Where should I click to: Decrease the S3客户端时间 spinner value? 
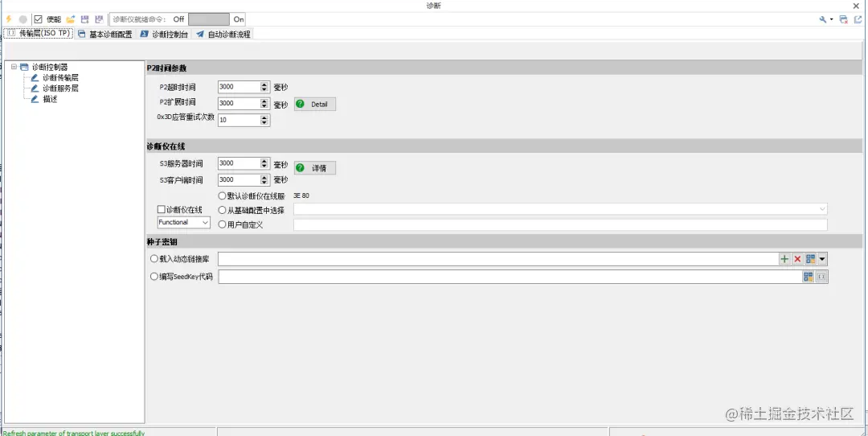tap(264, 183)
